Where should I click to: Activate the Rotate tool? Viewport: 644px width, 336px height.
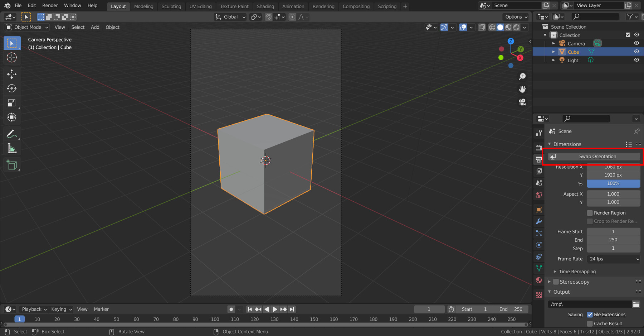(12, 88)
